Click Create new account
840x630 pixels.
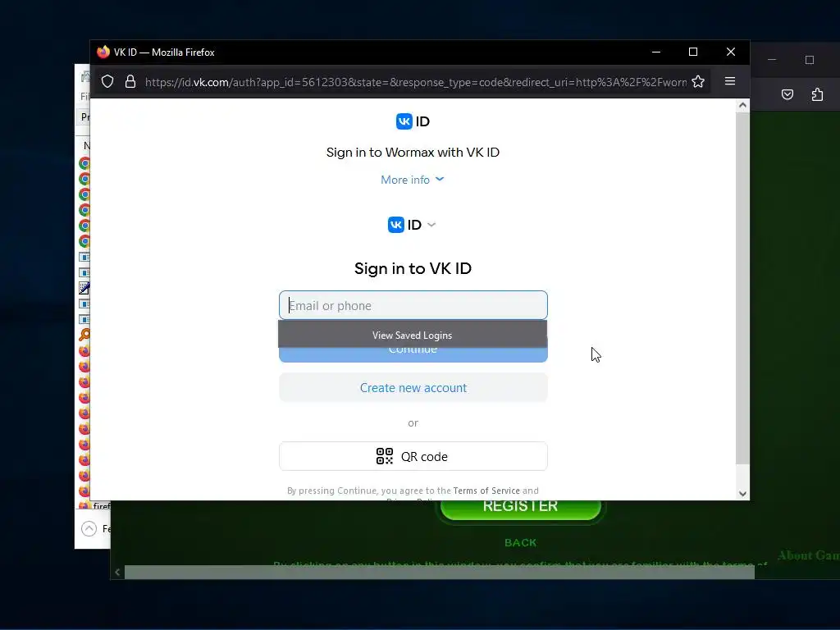[413, 388]
